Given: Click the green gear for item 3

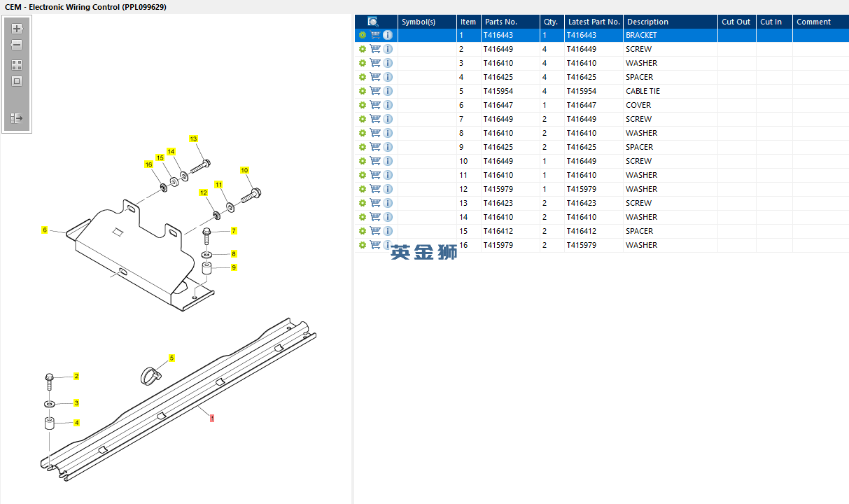Looking at the screenshot, I should [363, 63].
